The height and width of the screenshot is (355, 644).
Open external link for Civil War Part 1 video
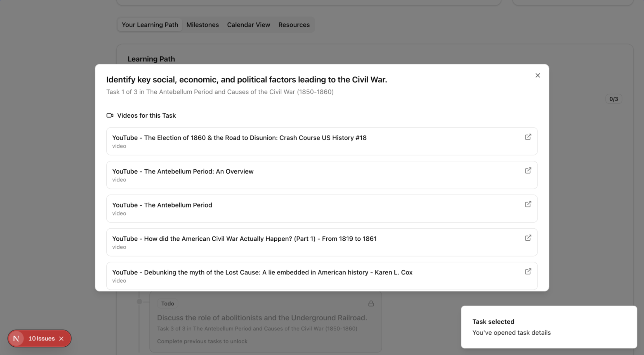click(x=528, y=238)
